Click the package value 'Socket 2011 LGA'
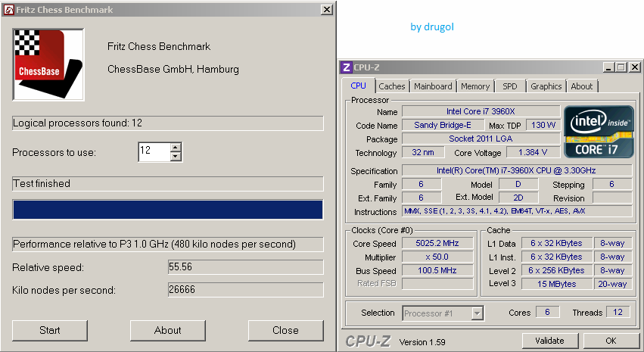The image size is (644, 352). [x=481, y=139]
